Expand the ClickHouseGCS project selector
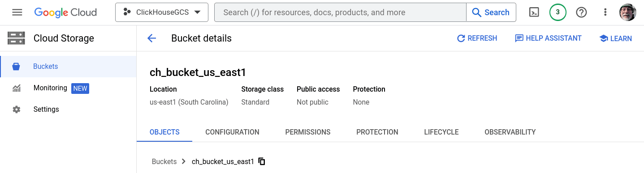644x173 pixels. click(x=162, y=13)
